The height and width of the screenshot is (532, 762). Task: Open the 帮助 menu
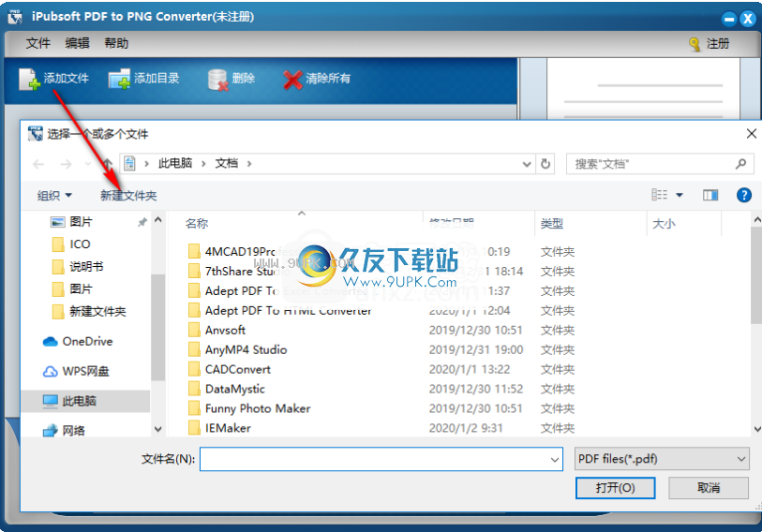tap(116, 43)
